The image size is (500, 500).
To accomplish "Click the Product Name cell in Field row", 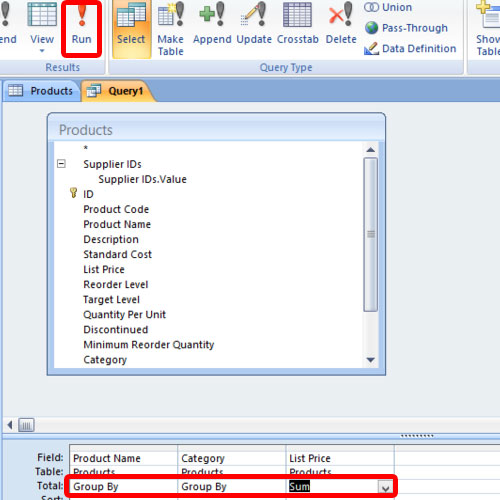I will 124,458.
